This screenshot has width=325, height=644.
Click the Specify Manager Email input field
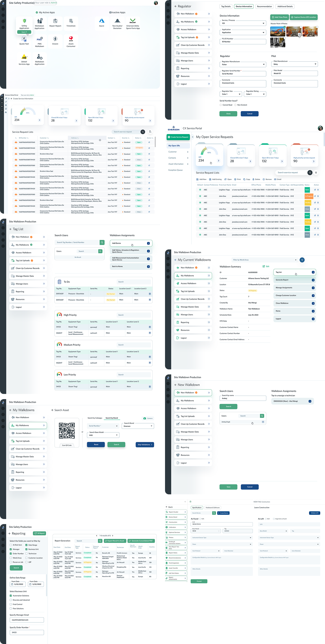click(x=27, y=620)
